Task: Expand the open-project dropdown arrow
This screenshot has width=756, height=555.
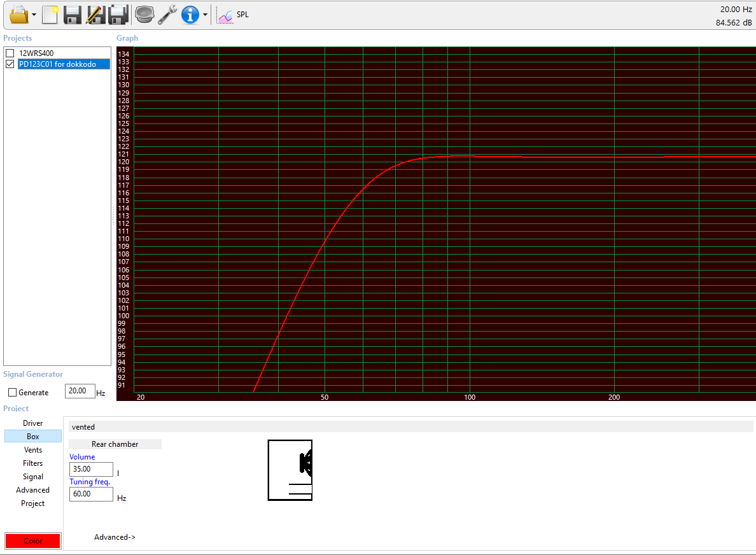Action: [x=34, y=15]
